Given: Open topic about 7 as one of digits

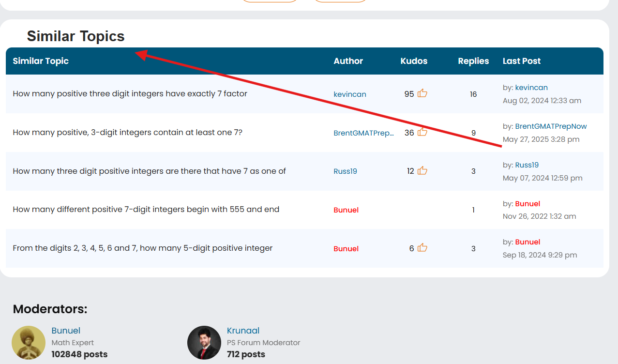Looking at the screenshot, I should point(149,171).
